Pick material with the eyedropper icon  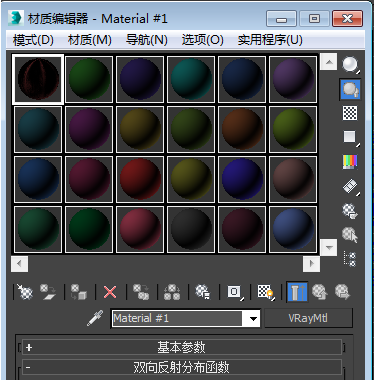[95, 318]
